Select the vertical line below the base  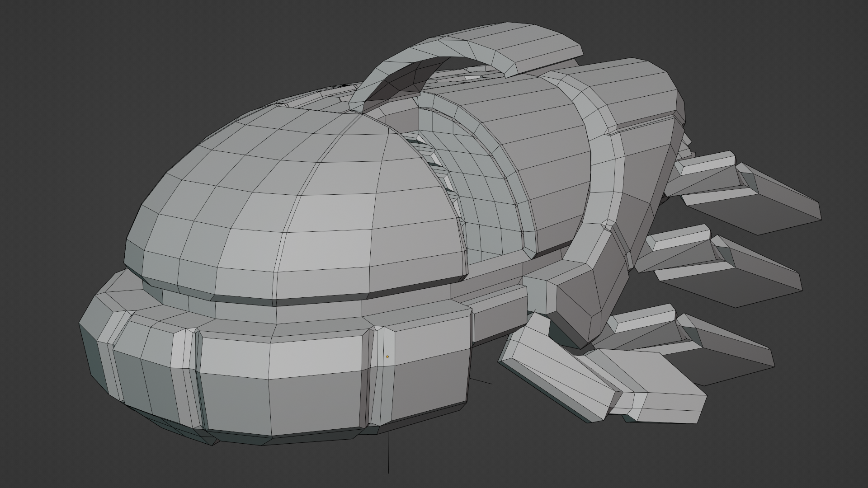coord(388,452)
